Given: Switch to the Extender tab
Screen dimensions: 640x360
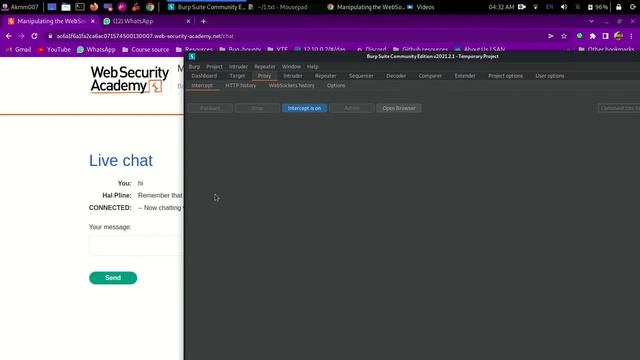Looking at the screenshot, I should [465, 76].
